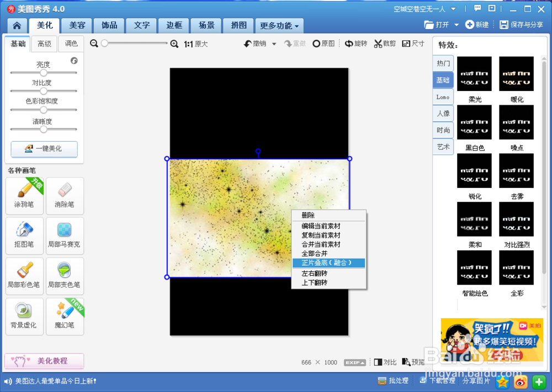The image size is (552, 392).
Task: Select the 局部变色笔 tool
Action: (65, 276)
